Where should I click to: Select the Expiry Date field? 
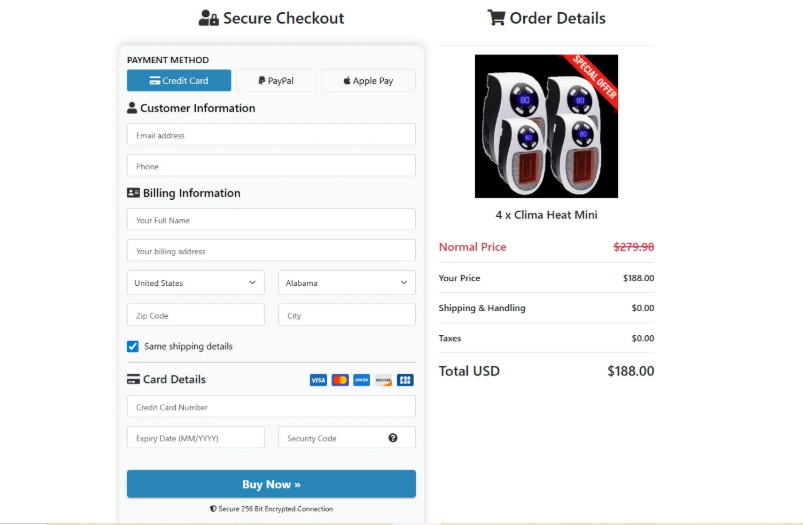196,438
